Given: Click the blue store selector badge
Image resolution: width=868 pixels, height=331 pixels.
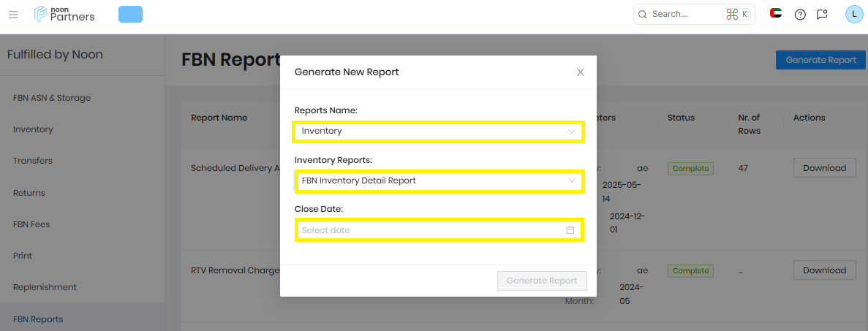Looking at the screenshot, I should [131, 15].
